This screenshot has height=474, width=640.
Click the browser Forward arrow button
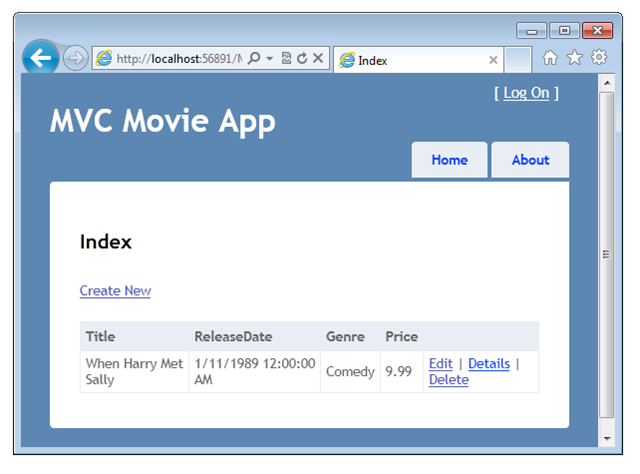tap(75, 59)
